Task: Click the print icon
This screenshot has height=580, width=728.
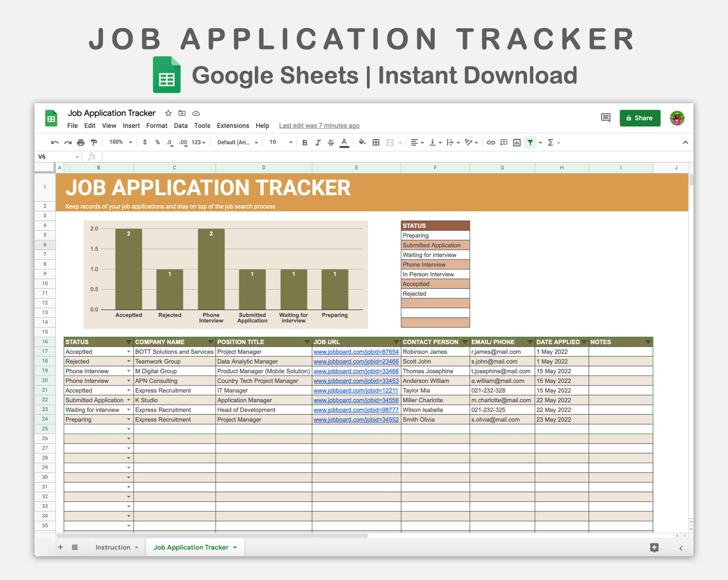Action: click(x=81, y=142)
